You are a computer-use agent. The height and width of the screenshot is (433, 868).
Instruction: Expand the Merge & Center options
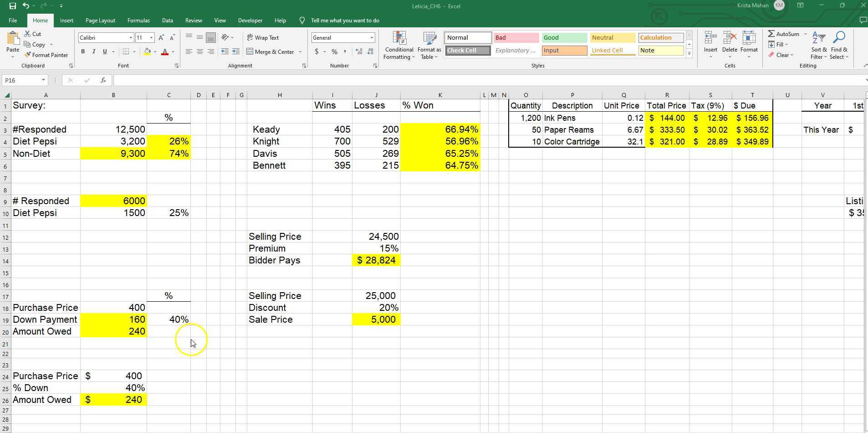[x=300, y=52]
